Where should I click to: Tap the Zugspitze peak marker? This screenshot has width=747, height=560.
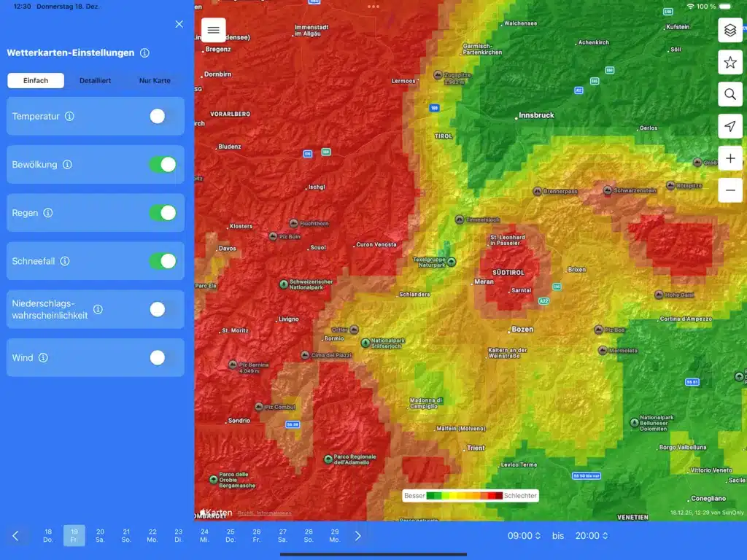click(x=438, y=75)
